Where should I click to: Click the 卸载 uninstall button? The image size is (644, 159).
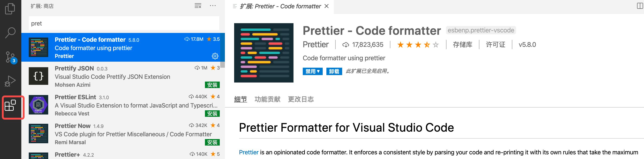click(x=334, y=71)
